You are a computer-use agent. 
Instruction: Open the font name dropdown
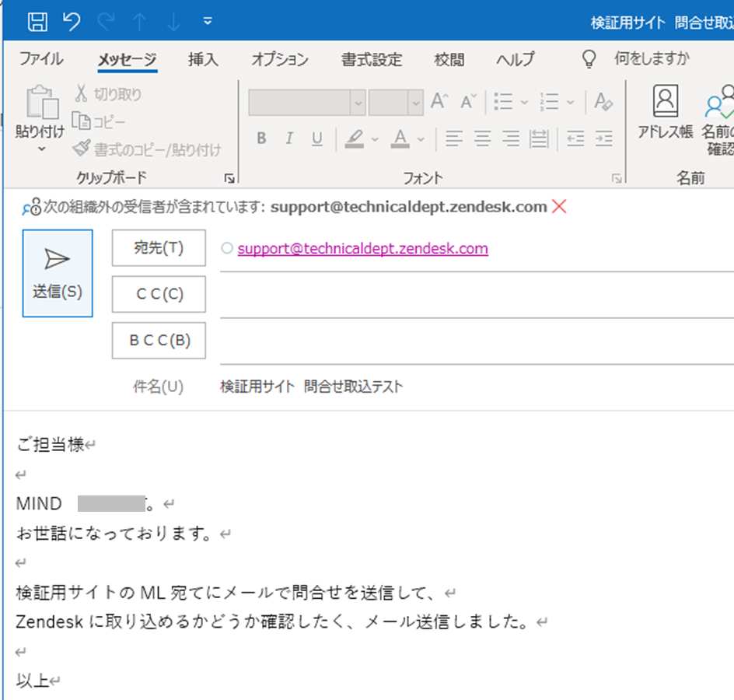click(358, 103)
